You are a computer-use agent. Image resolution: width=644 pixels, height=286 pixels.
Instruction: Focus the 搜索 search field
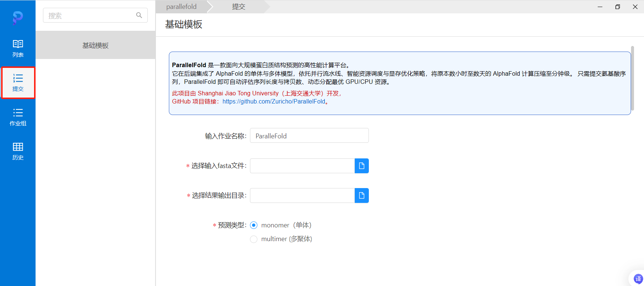coord(95,15)
